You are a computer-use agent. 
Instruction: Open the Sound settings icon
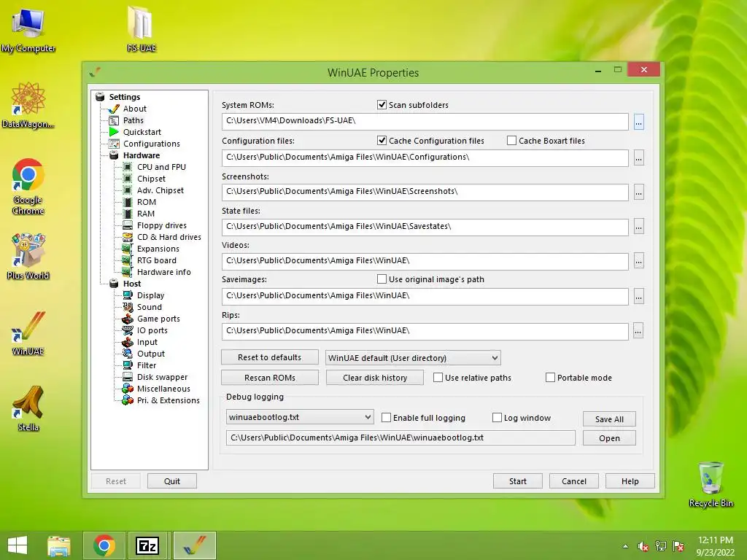(128, 307)
